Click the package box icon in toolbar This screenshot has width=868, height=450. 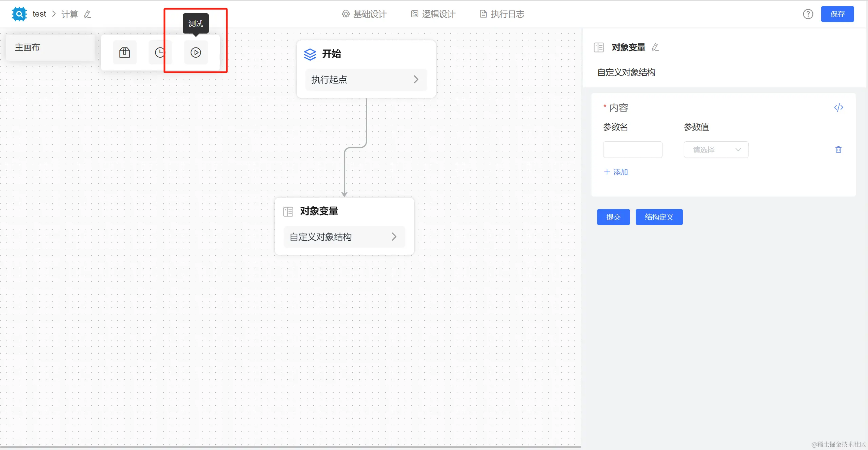coord(124,53)
